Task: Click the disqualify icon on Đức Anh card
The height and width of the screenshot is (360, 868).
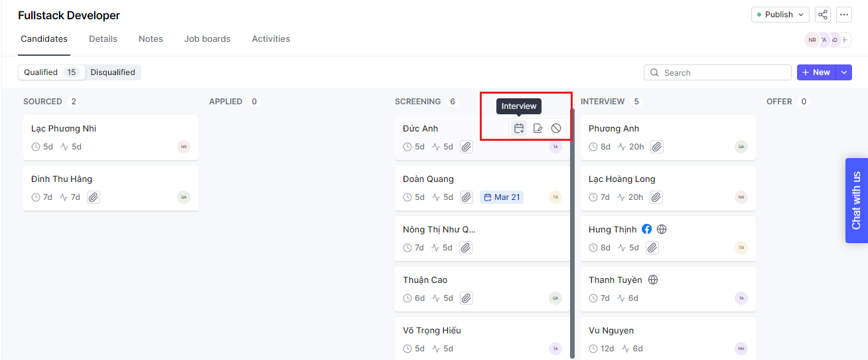Action: point(556,128)
